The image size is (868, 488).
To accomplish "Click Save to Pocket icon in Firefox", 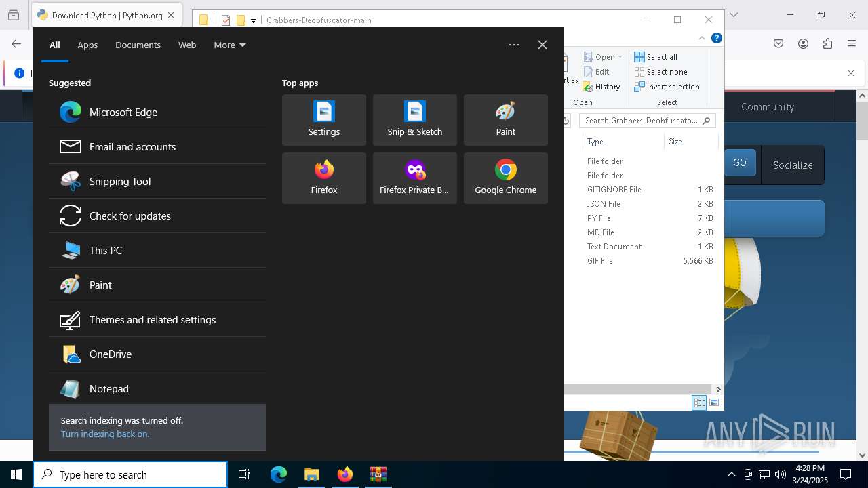I will 778,44.
